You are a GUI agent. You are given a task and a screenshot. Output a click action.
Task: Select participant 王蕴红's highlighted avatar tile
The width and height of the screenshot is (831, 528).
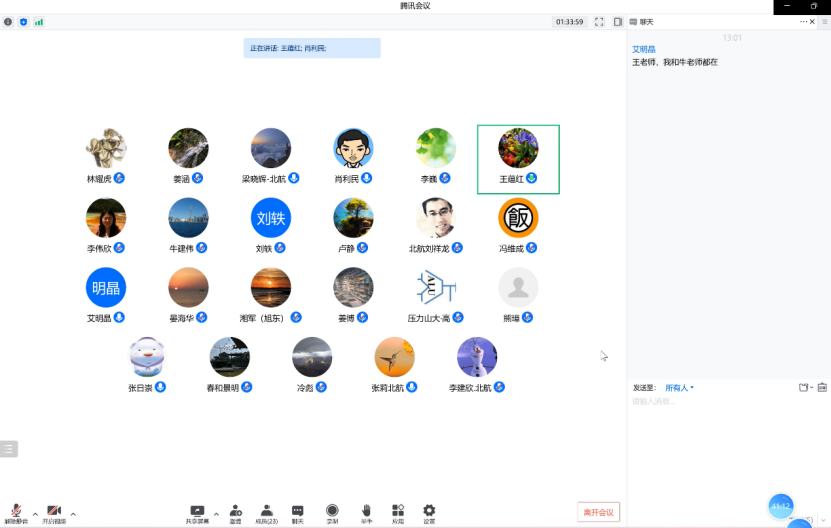[518, 159]
